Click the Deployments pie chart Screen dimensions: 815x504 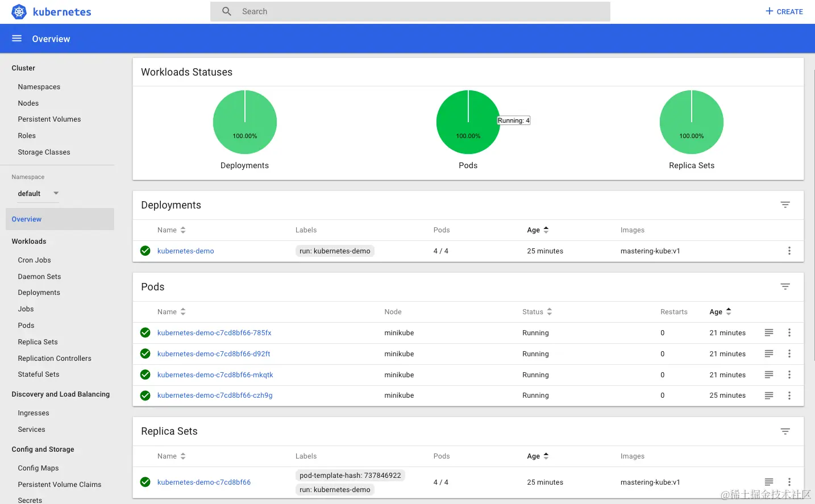click(x=245, y=122)
